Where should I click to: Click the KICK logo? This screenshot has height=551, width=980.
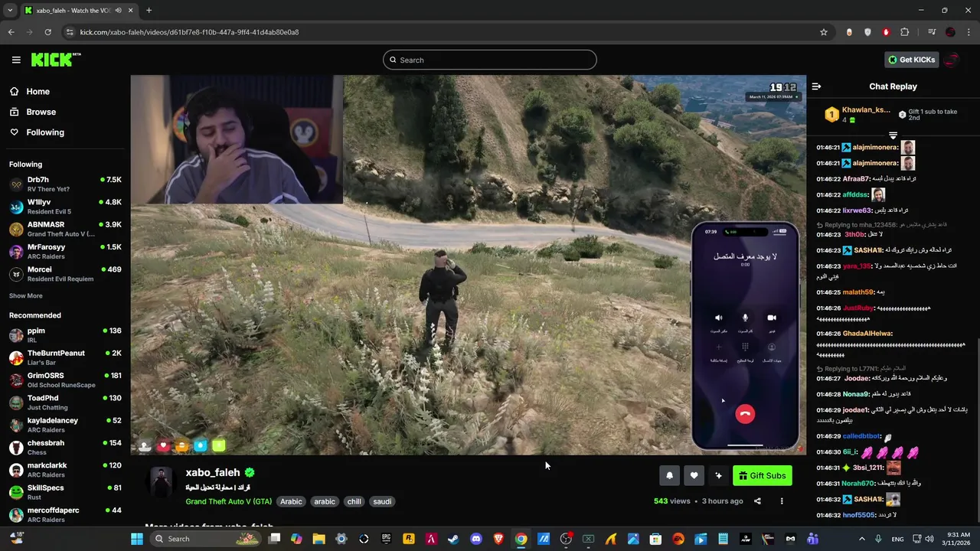point(56,60)
